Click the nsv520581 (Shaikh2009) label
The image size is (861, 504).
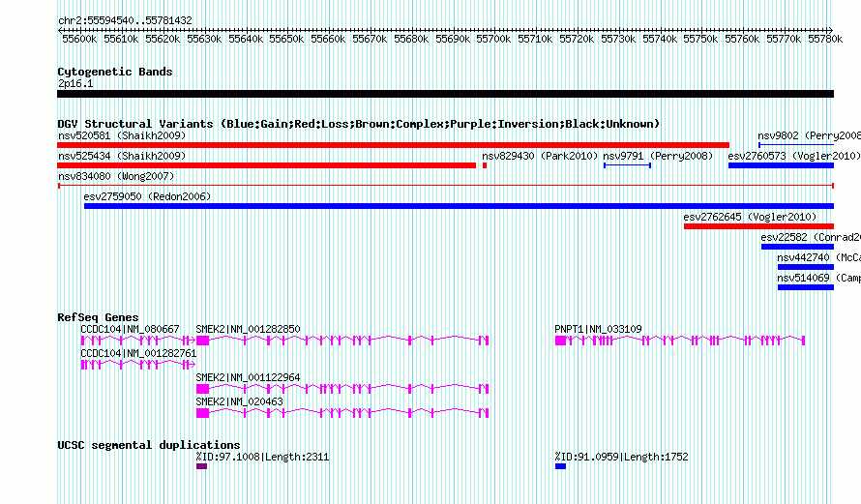pyautogui.click(x=122, y=135)
